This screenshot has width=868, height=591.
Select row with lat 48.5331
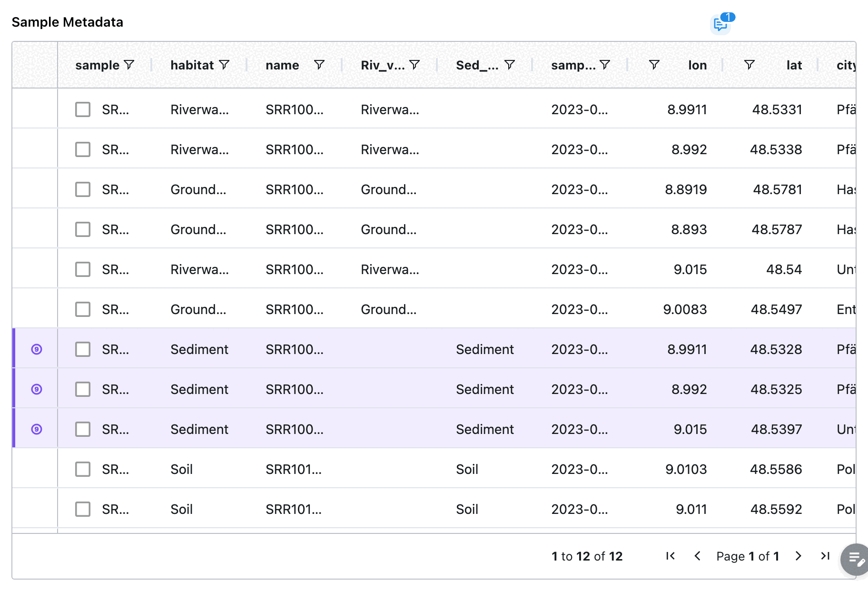point(83,109)
